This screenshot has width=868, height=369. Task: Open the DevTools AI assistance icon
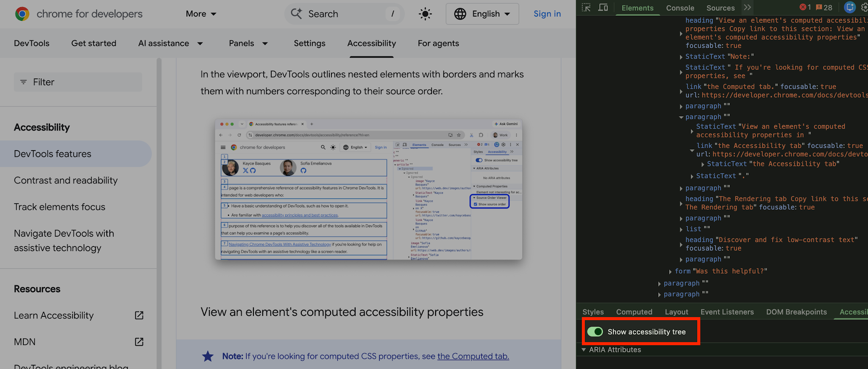tap(850, 7)
